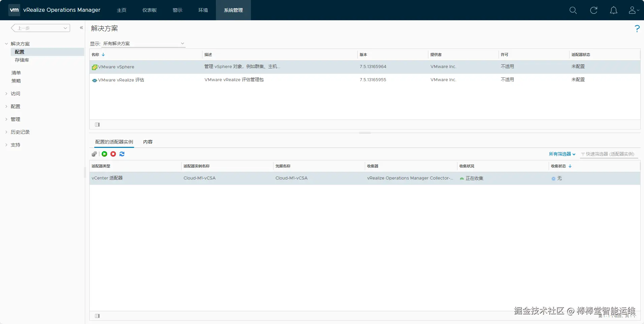Select the VMware vRealize 评估 solution row
Viewport: 644px width, 324px height.
[365, 80]
